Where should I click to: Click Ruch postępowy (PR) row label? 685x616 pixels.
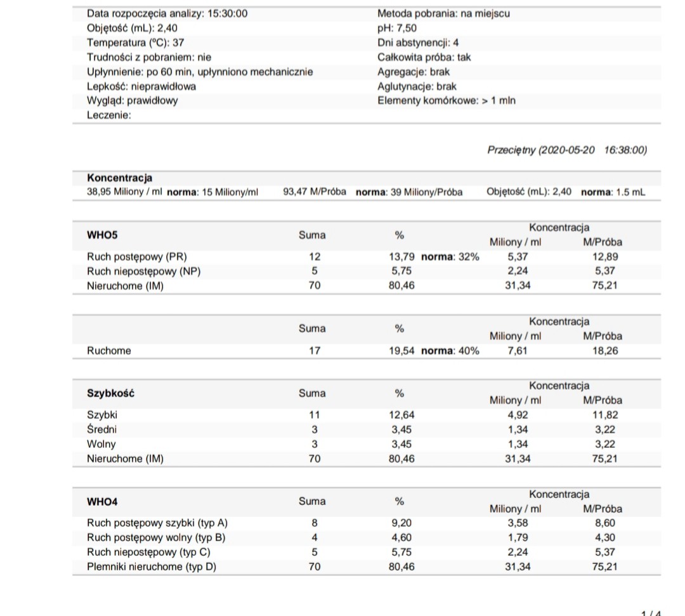click(137, 257)
